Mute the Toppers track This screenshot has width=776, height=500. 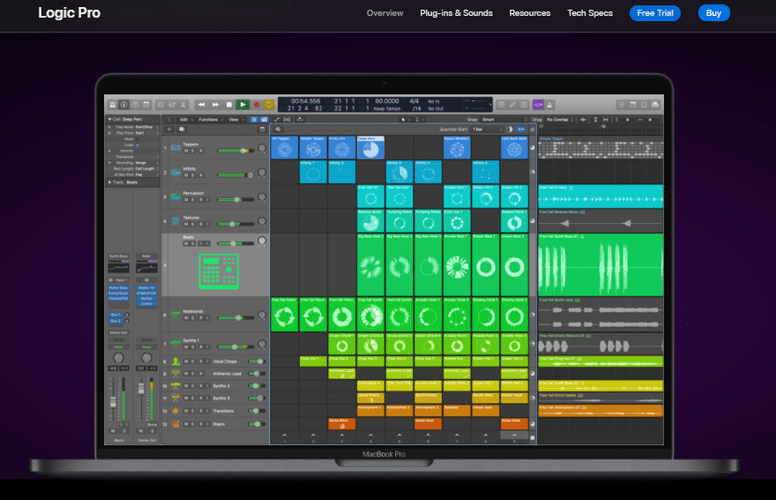[x=187, y=151]
